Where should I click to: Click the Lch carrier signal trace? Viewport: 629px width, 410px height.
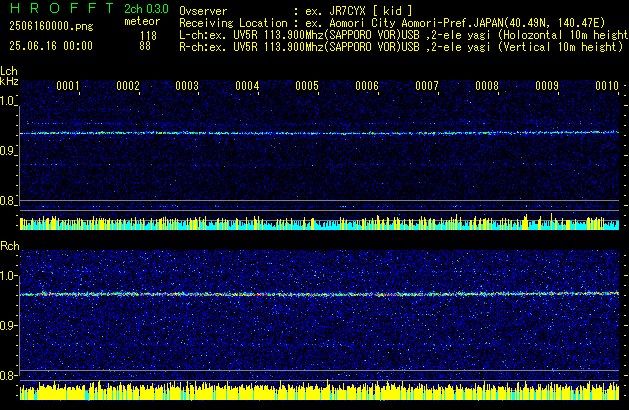point(319,133)
